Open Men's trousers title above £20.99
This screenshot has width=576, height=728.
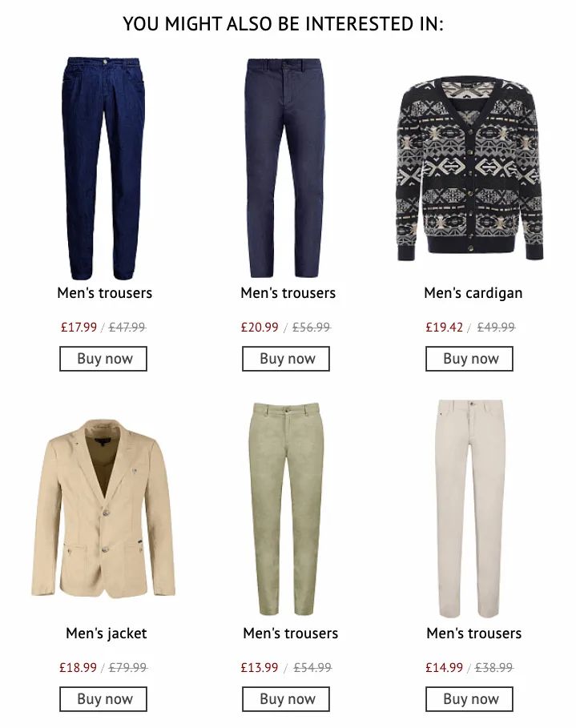(288, 293)
